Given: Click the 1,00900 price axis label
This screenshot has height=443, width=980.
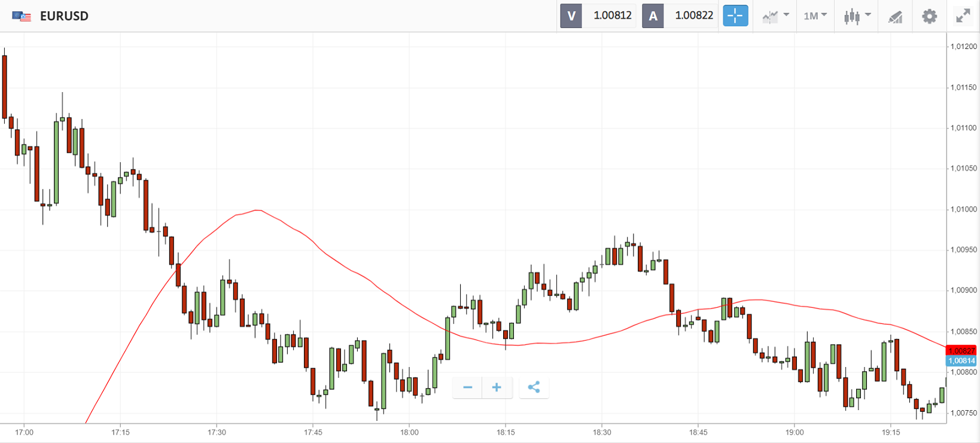Looking at the screenshot, I should [x=963, y=291].
